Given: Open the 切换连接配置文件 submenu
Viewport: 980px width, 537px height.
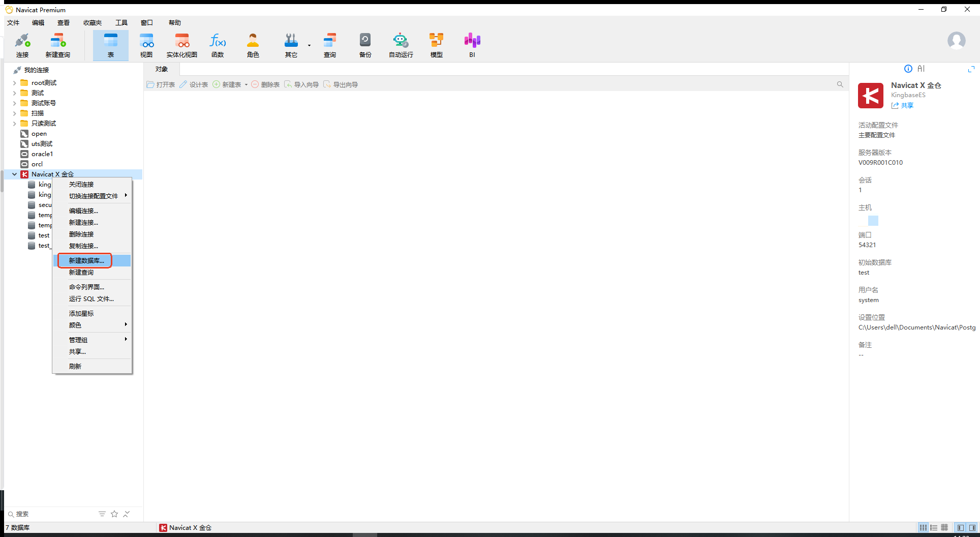Looking at the screenshot, I should pyautogui.click(x=92, y=196).
